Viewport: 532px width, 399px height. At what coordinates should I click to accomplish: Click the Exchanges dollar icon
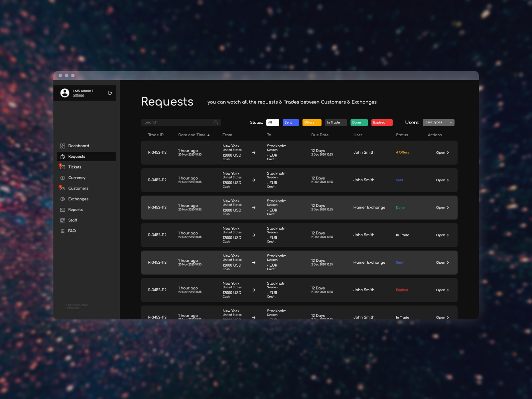pos(63,199)
